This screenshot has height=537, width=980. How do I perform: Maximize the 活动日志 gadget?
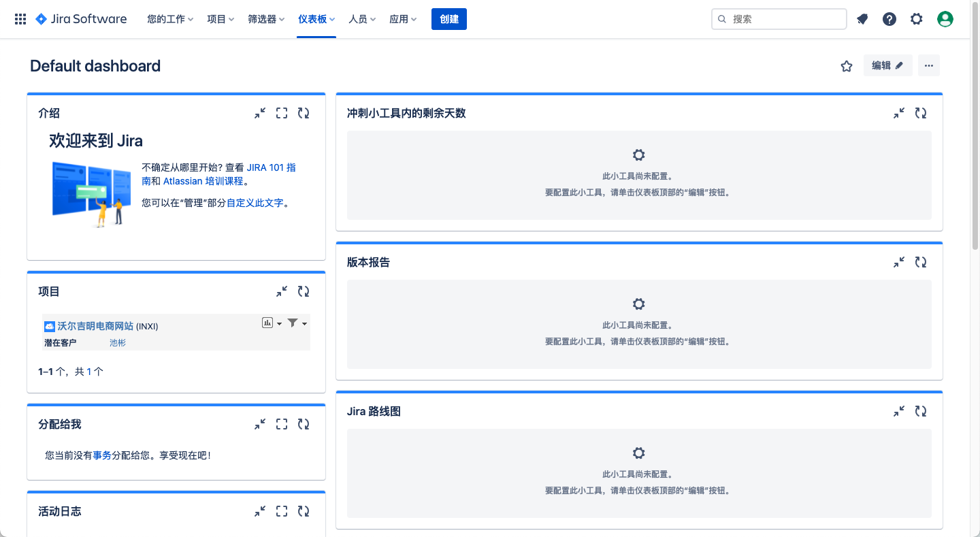click(282, 511)
